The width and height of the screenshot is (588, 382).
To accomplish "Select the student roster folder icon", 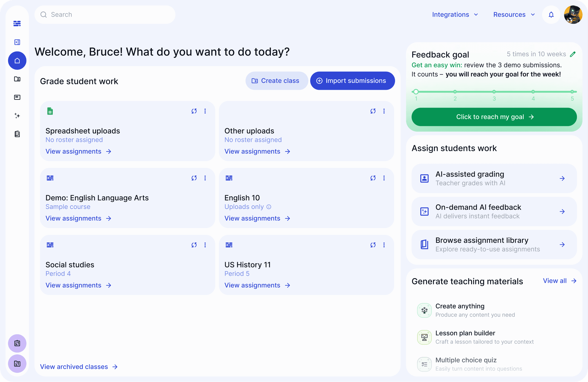I will coord(17,79).
